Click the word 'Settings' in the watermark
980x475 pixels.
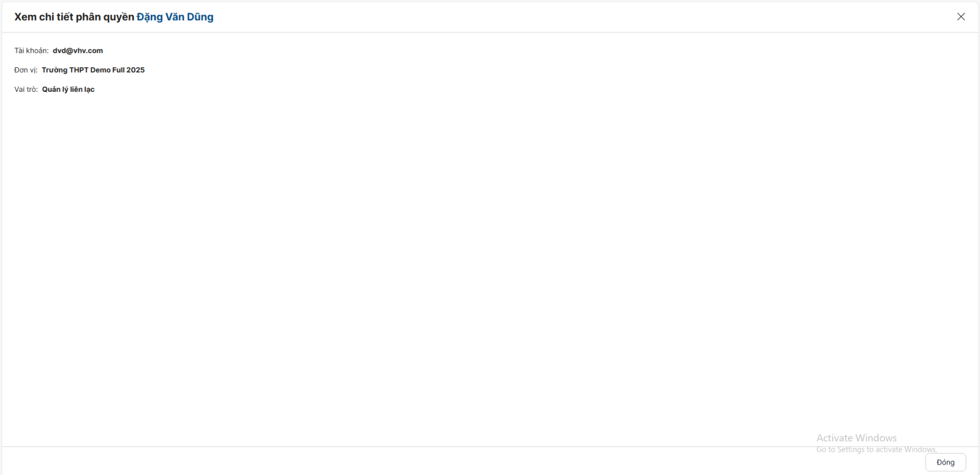click(x=851, y=449)
